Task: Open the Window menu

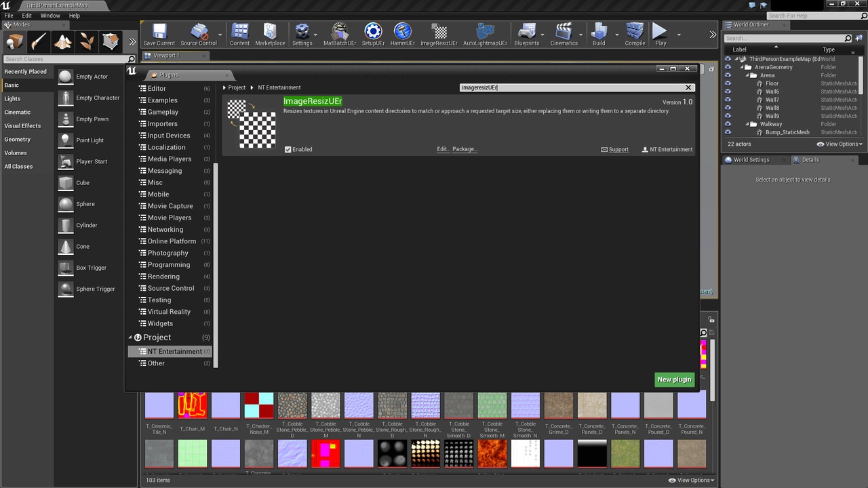Action: [x=50, y=16]
